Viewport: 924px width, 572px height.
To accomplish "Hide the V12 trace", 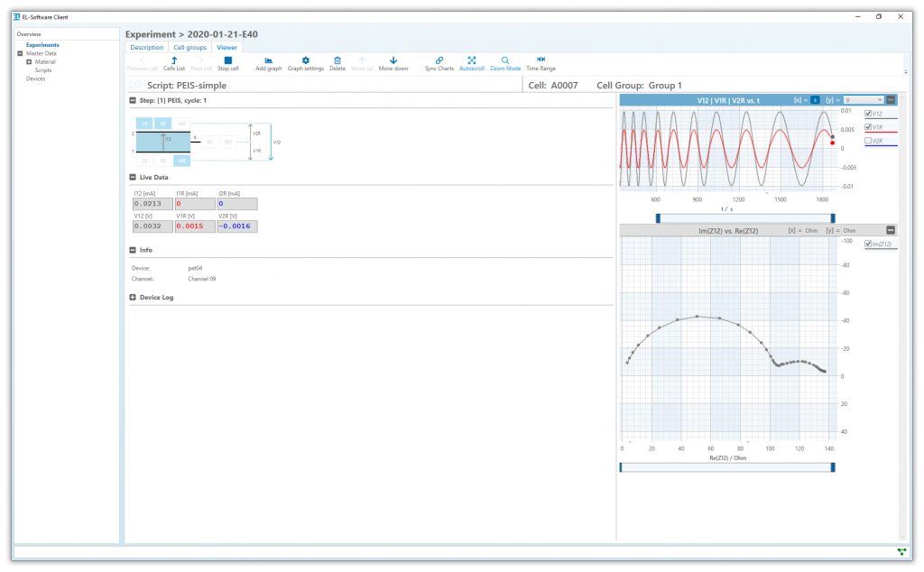I will tap(870, 114).
